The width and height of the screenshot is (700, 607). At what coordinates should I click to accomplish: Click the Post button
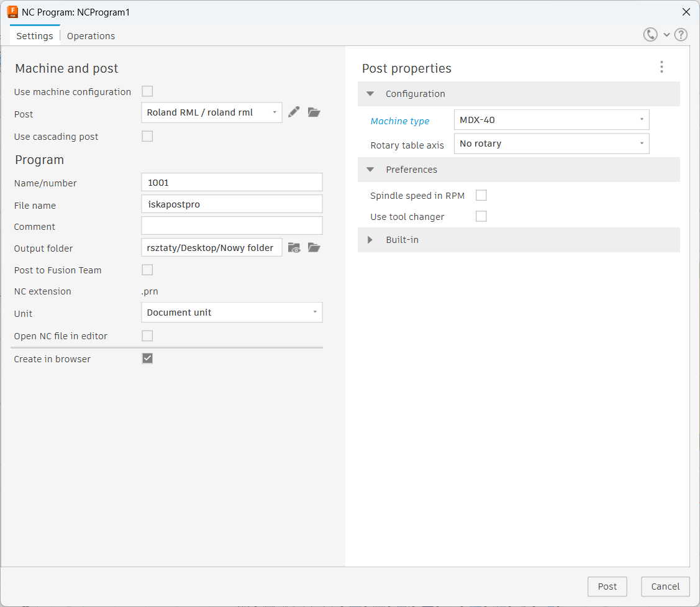(607, 586)
